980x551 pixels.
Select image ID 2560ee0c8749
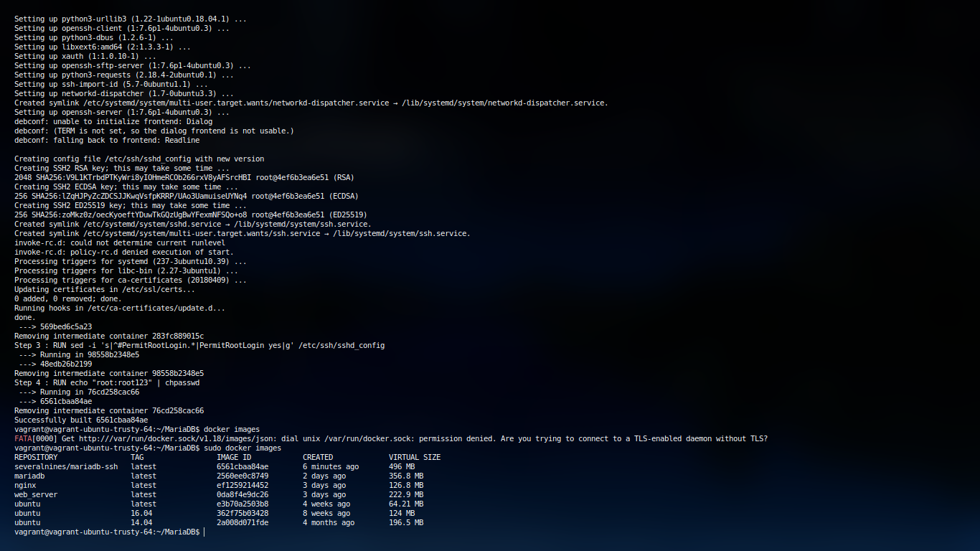(x=242, y=476)
